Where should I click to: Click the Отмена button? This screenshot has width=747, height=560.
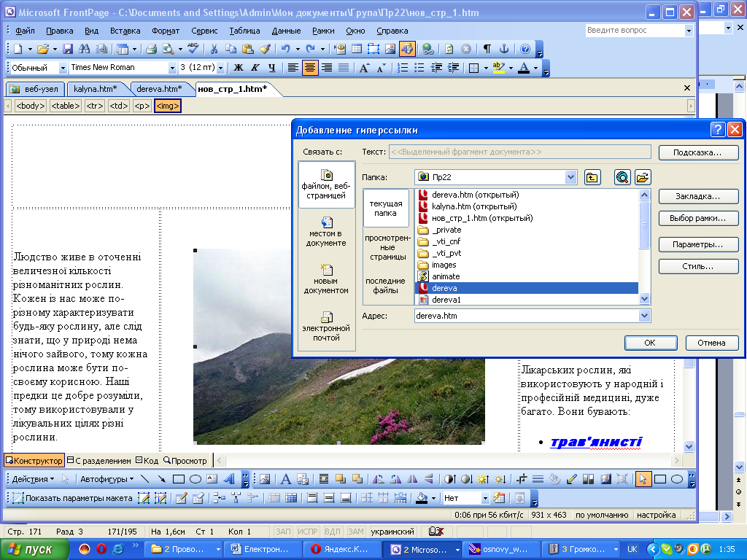pos(711,343)
